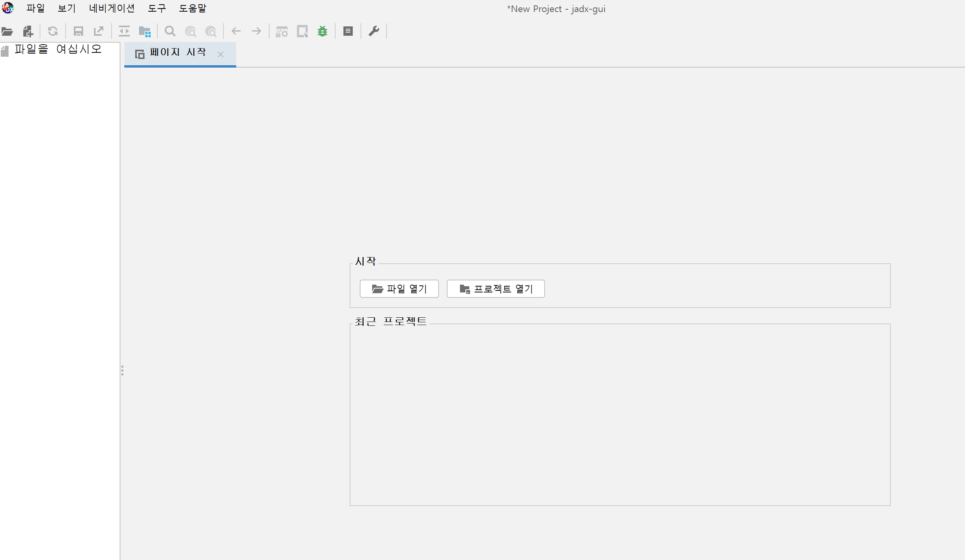Click the open file toolbar icon
This screenshot has width=965, height=560.
click(x=7, y=31)
